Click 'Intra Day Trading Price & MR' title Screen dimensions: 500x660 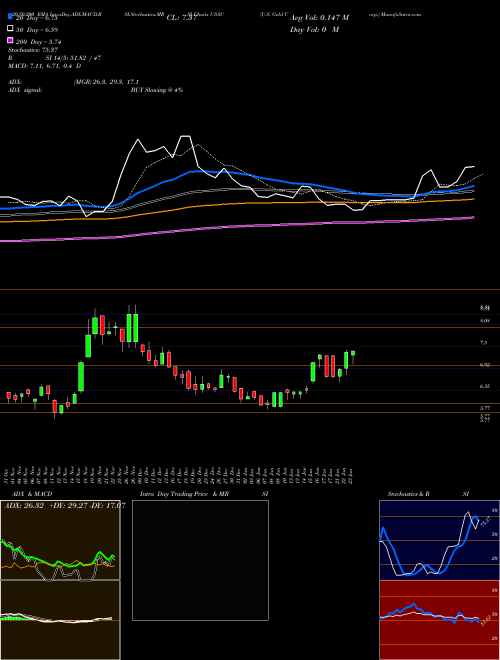click(184, 494)
